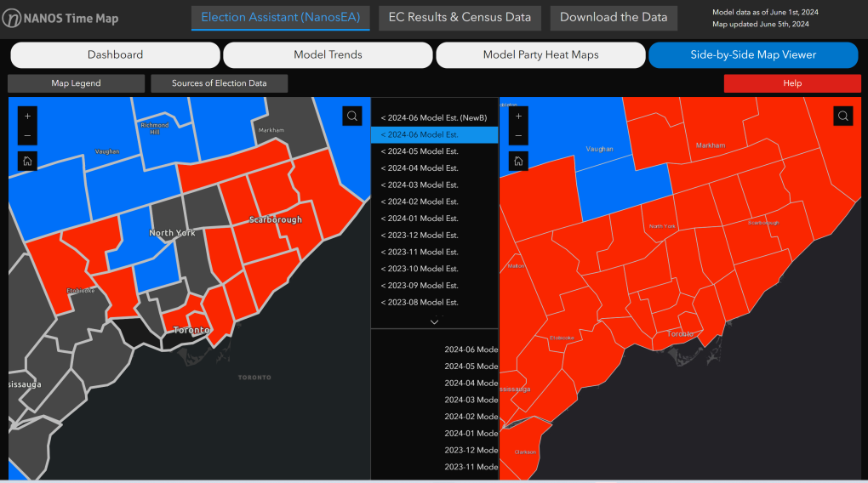The height and width of the screenshot is (483, 868).
Task: Select '< 2024-02 Model Est.' left list entry
Action: click(435, 202)
